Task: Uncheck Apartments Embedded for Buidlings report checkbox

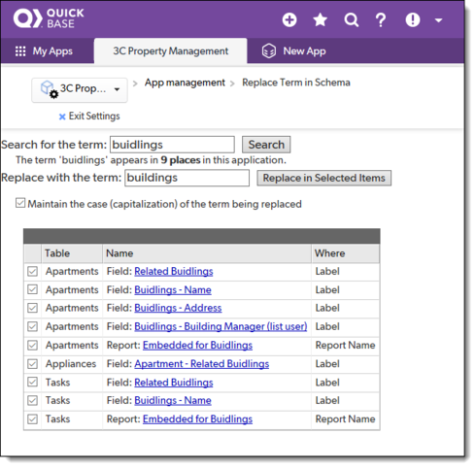Action: pyautogui.click(x=32, y=345)
